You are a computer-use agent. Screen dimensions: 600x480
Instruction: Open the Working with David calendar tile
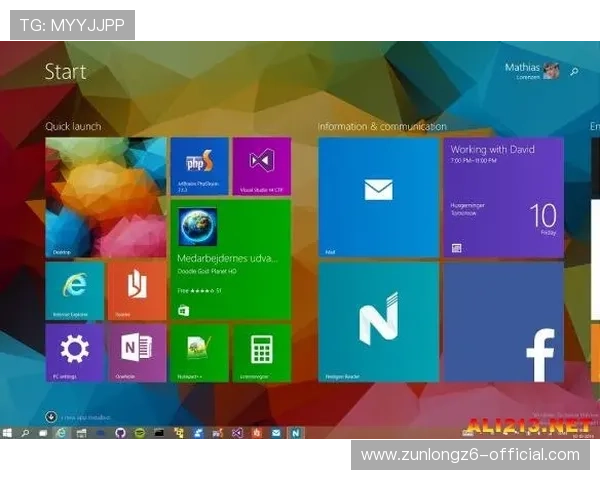click(503, 197)
